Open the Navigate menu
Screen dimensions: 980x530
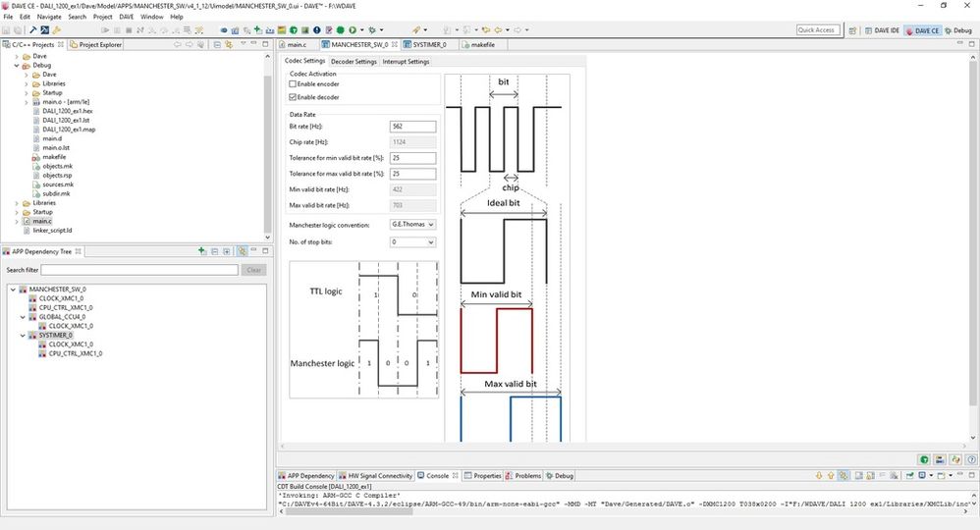pos(49,17)
